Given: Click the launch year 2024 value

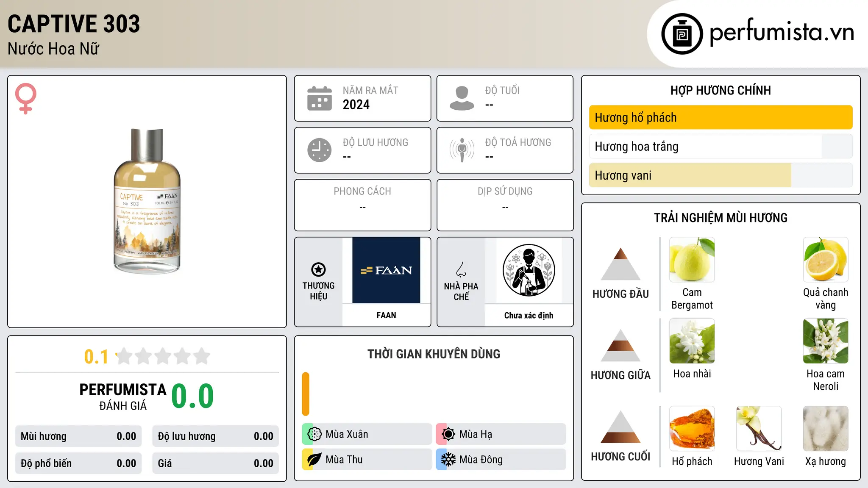Looking at the screenshot, I should [x=356, y=105].
